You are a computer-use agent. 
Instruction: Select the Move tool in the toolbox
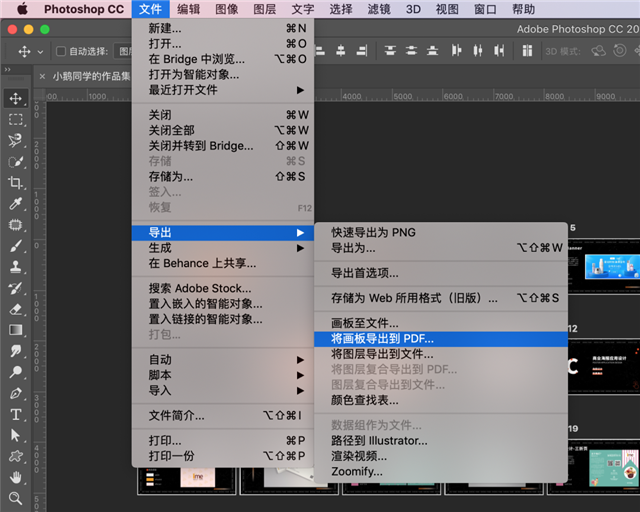coord(16,98)
